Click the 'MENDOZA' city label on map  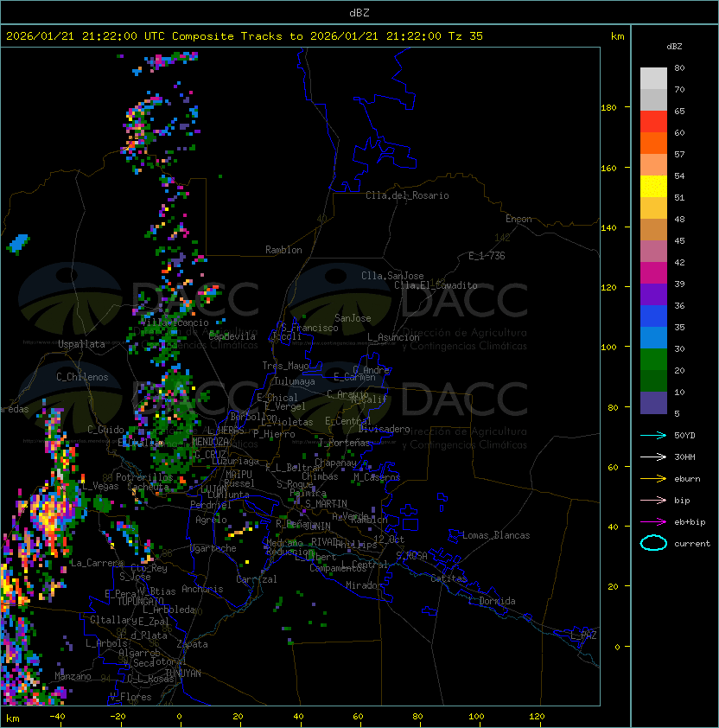(x=210, y=442)
